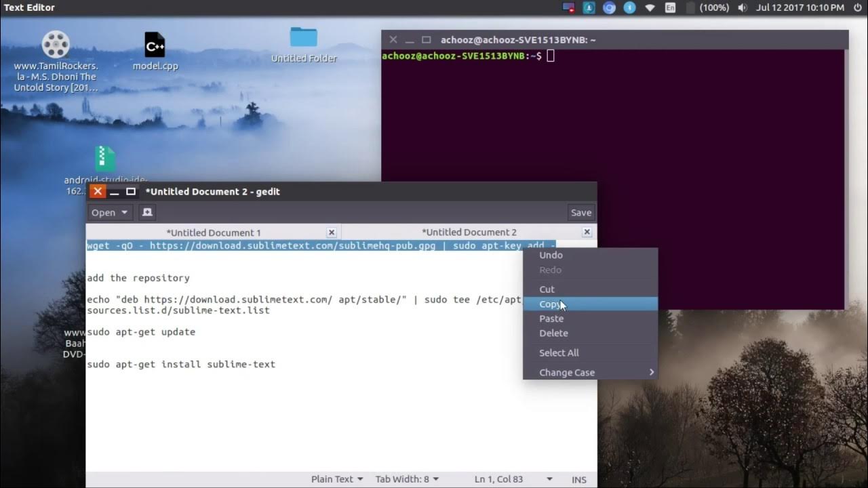Image resolution: width=868 pixels, height=488 pixels.
Task: Open the Tab Width dropdown
Action: [407, 479]
